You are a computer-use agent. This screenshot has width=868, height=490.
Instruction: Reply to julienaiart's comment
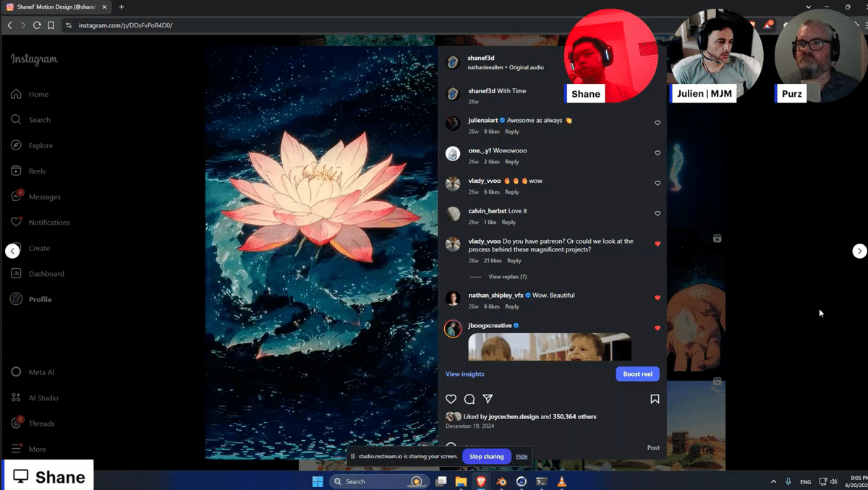(x=512, y=132)
